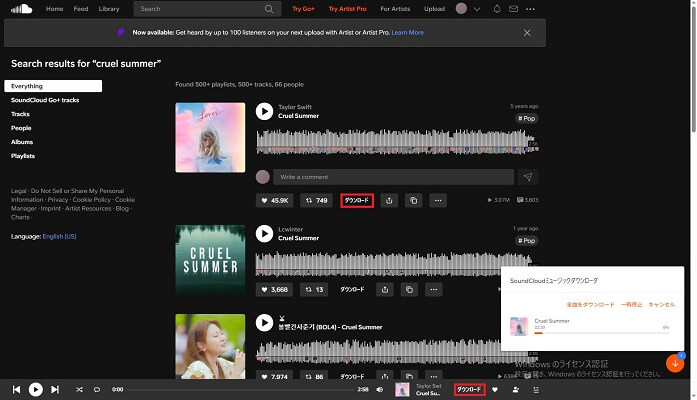
Task: Open Lcwinter Cruel Summer artwork
Action: tap(210, 260)
